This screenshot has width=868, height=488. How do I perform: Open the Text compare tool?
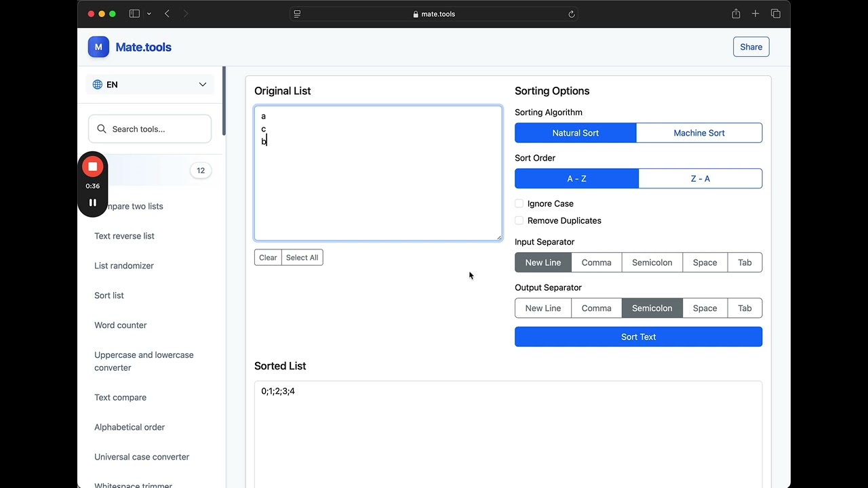click(120, 397)
